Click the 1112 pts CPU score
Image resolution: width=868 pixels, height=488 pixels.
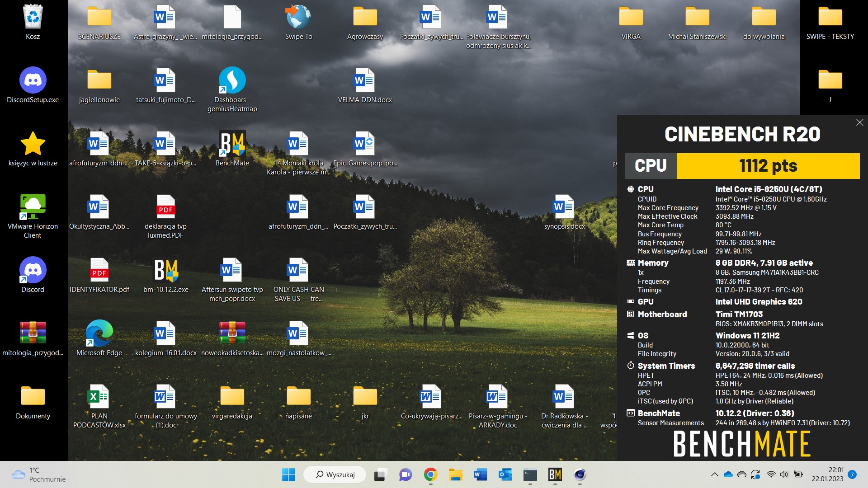click(768, 166)
